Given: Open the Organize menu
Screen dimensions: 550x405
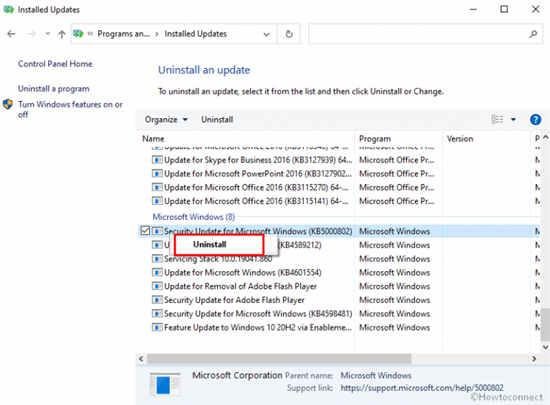Looking at the screenshot, I should coord(166,120).
